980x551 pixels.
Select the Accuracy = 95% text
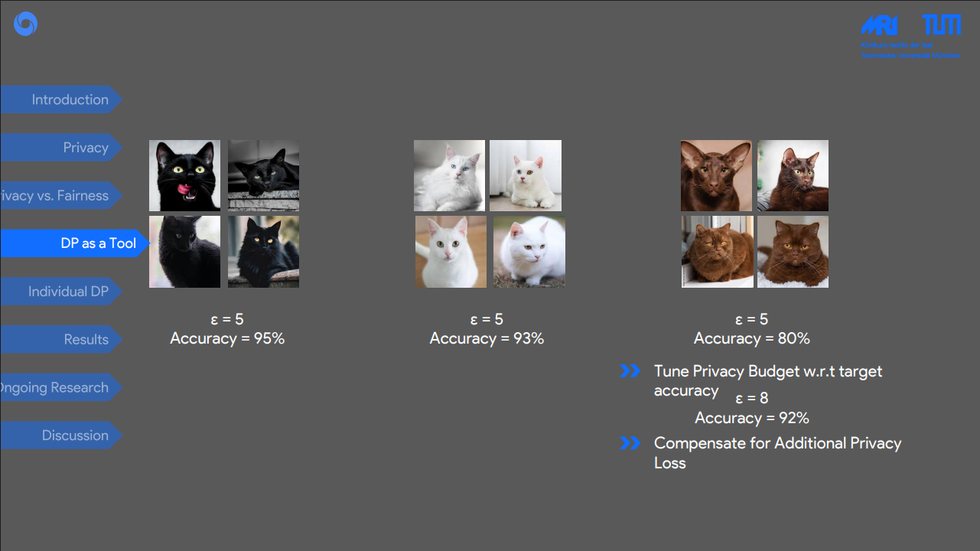tap(227, 338)
